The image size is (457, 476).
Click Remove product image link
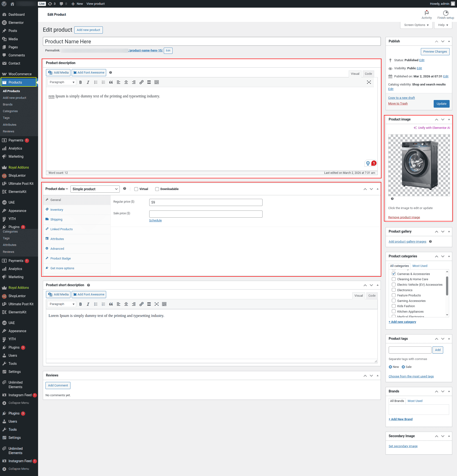point(404,217)
